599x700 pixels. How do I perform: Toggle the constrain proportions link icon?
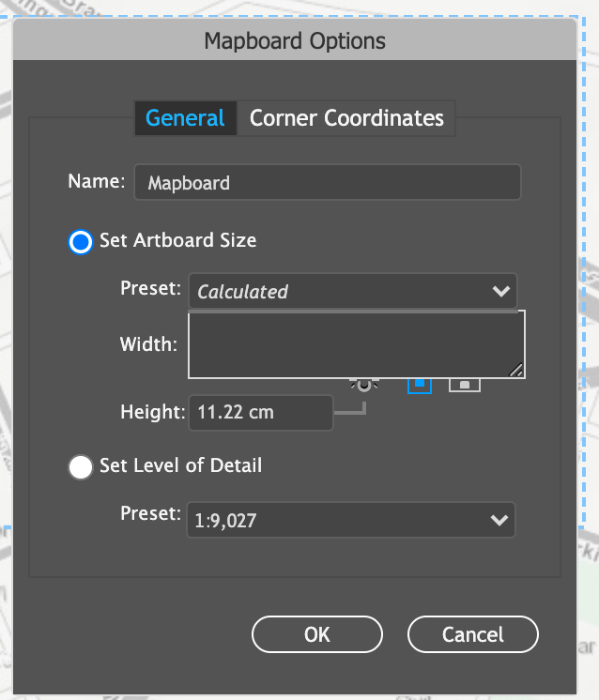[x=363, y=386]
